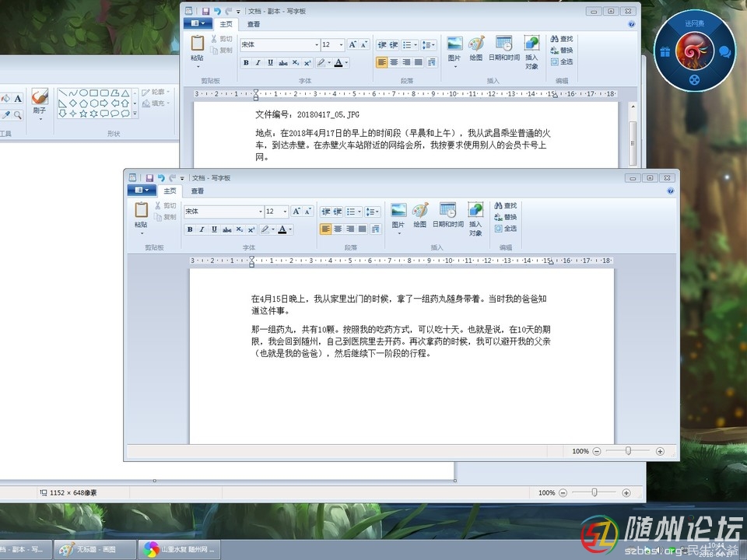Click the undo arrow in the front WordPad title bar
747x560 pixels.
(x=160, y=178)
